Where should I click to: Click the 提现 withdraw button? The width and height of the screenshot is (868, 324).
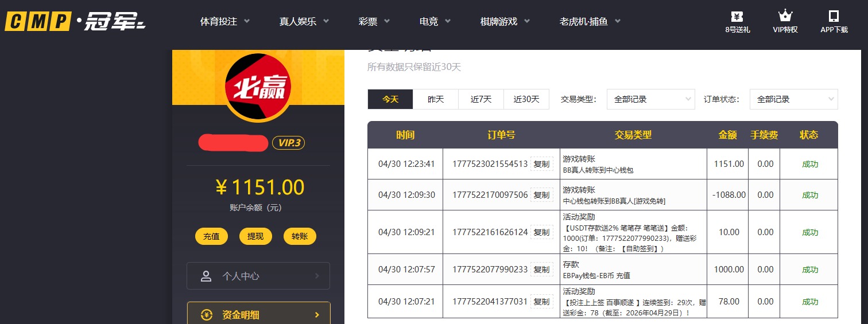click(255, 236)
